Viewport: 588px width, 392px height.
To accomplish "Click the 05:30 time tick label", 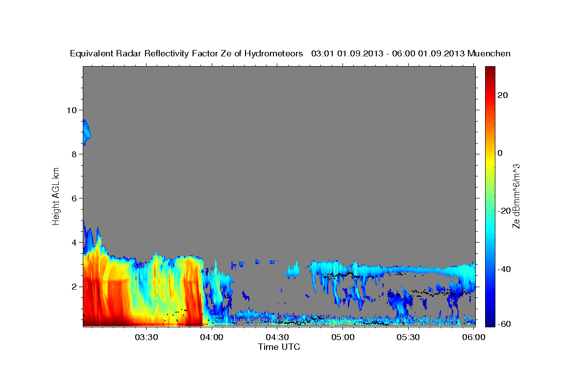I will click(x=408, y=337).
